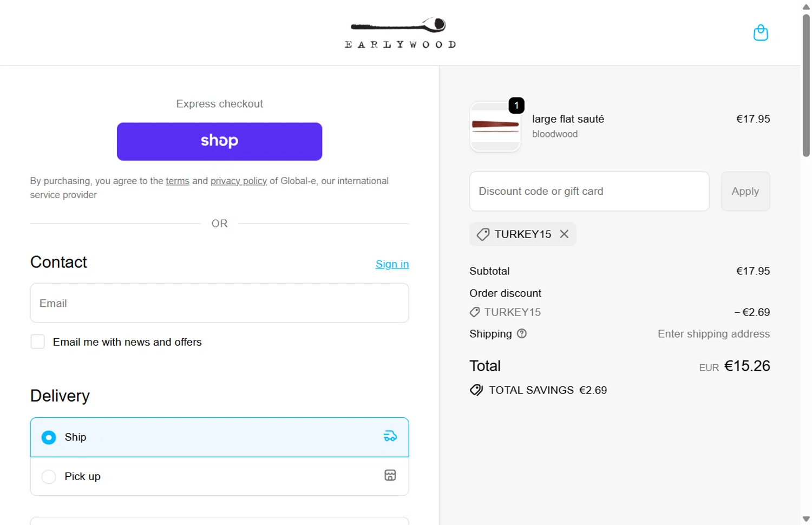
Task: Select the Ship delivery option
Action: 219,437
